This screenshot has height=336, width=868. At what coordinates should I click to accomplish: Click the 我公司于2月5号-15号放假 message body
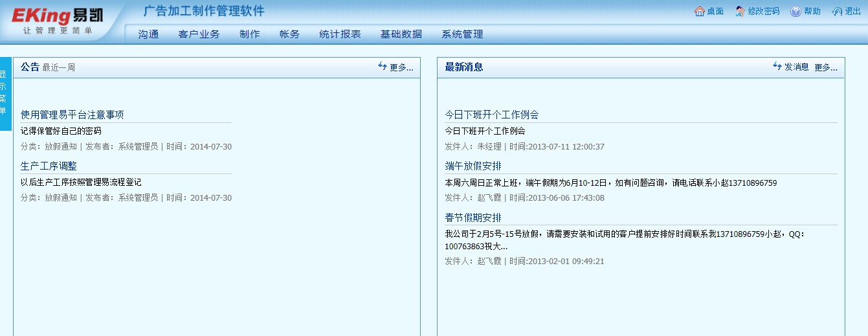click(625, 240)
